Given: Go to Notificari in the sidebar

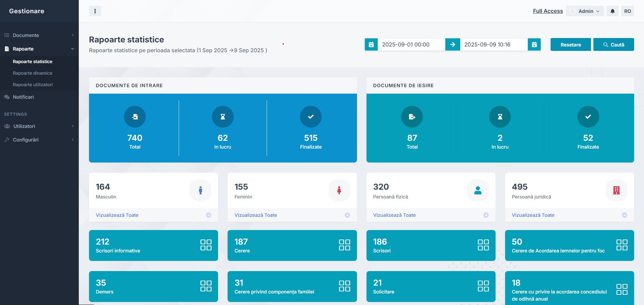Looking at the screenshot, I should (23, 97).
